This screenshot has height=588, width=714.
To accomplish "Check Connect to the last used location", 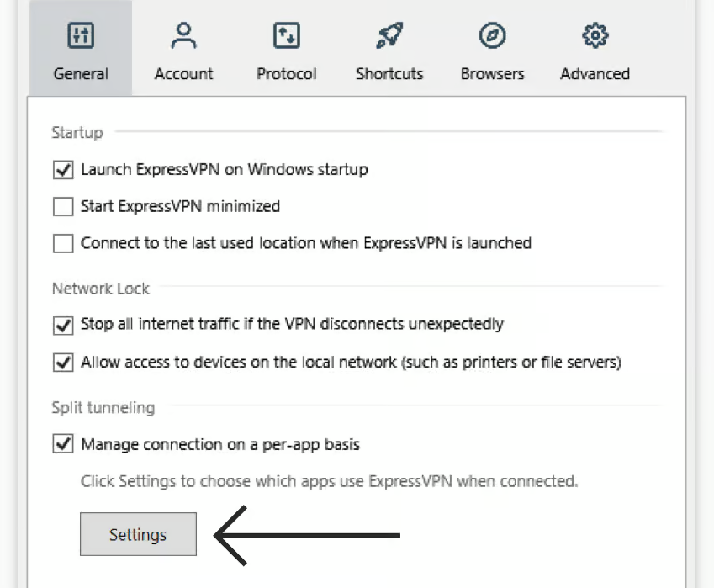I will tap(63, 243).
